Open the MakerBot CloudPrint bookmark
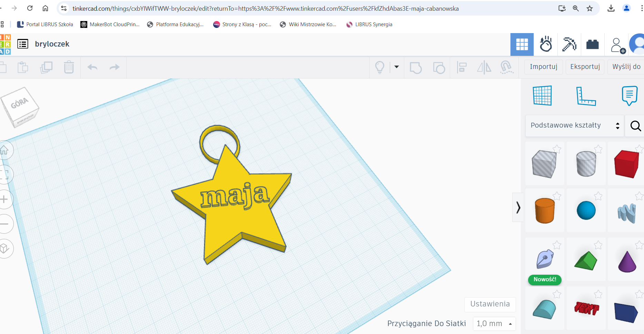The height and width of the screenshot is (334, 644). tap(110, 24)
